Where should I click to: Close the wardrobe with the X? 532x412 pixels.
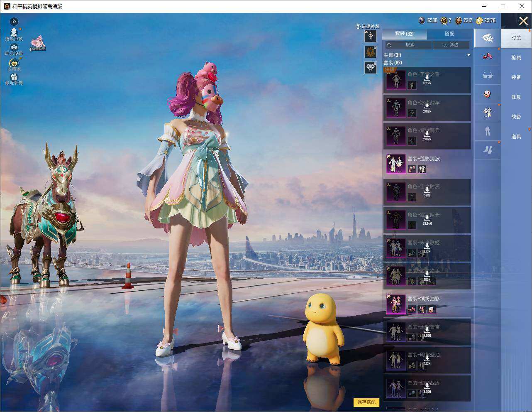point(523,21)
